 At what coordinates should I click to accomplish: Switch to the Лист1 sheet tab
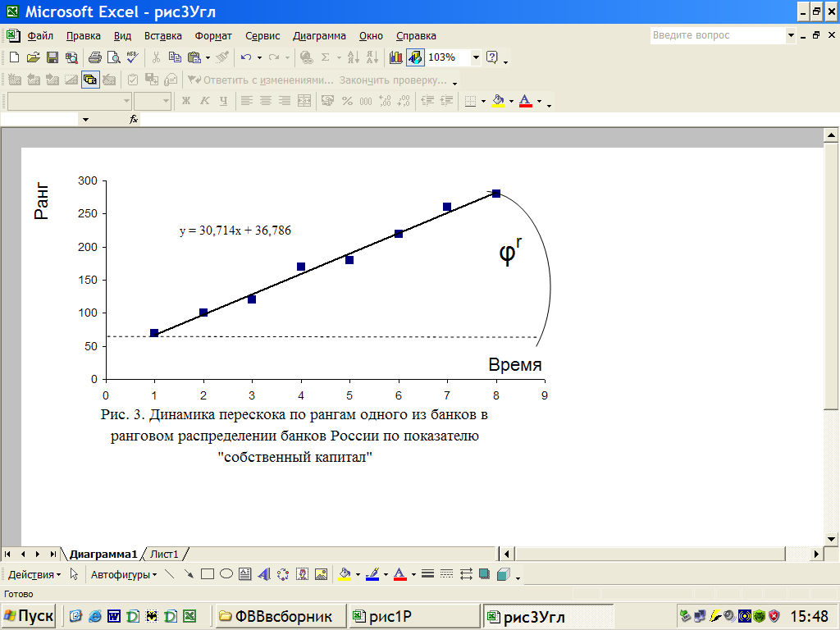coord(164,554)
